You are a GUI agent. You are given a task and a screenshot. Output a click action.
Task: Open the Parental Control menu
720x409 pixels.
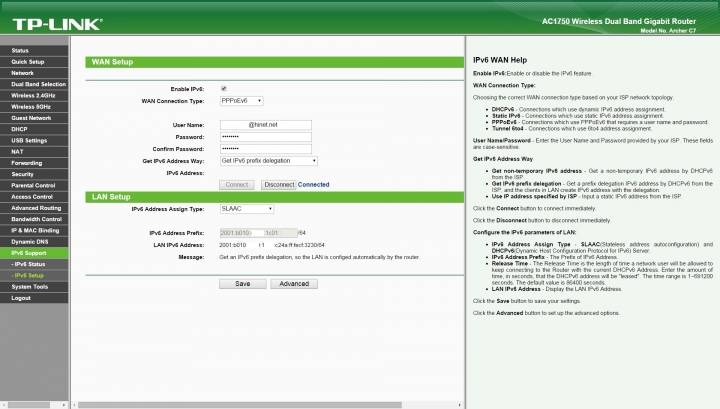point(34,185)
